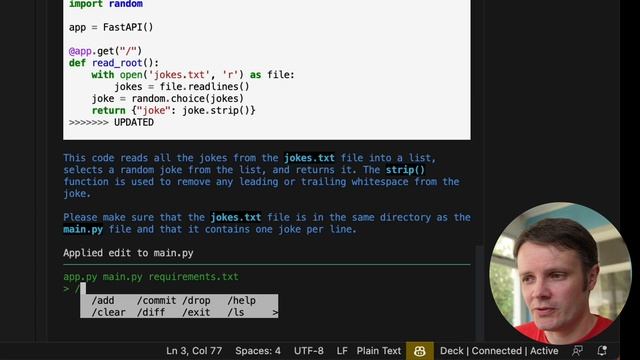
Task: Show more commands with the > arrow
Action: point(275,312)
